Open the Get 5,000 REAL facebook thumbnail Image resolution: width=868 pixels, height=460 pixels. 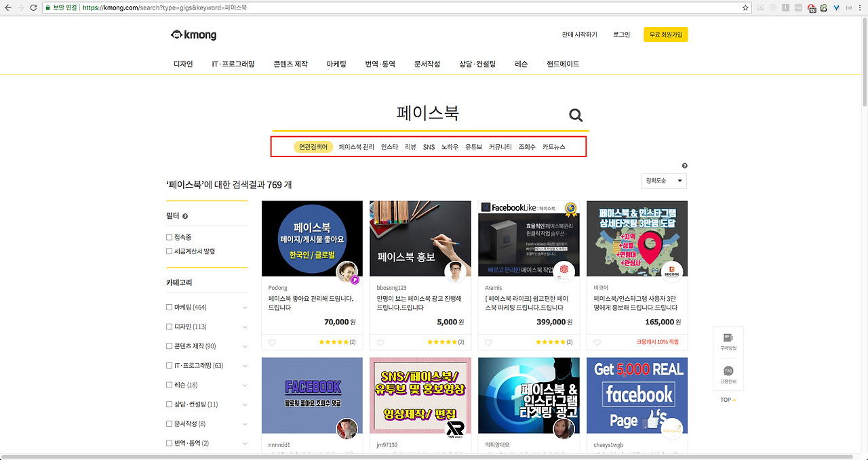click(637, 396)
